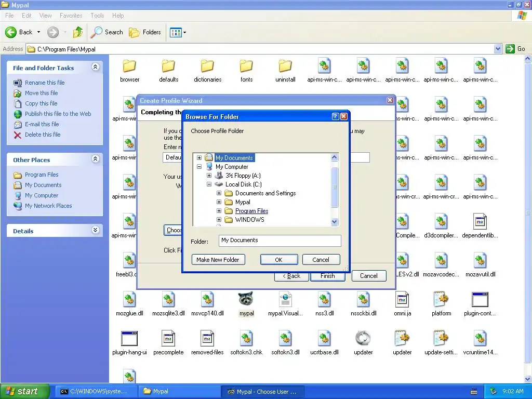The image size is (532, 399).
Task: Expand the 3½ Floppy (A:) tree node
Action: pyautogui.click(x=209, y=176)
